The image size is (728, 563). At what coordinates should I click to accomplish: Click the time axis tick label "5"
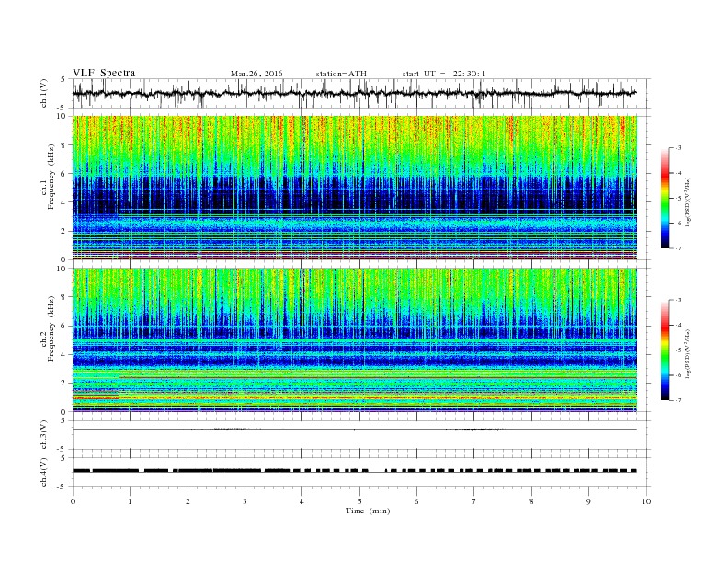click(x=359, y=501)
